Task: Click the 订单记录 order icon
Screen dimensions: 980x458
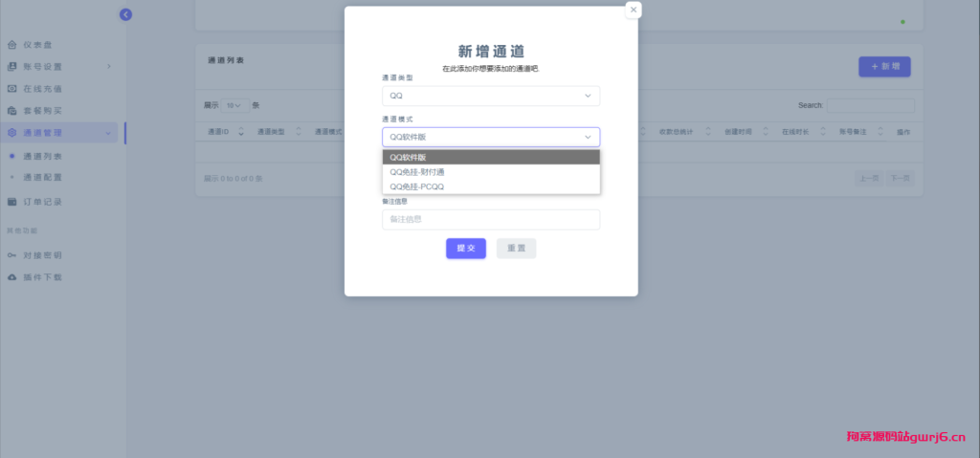Action: click(11, 202)
